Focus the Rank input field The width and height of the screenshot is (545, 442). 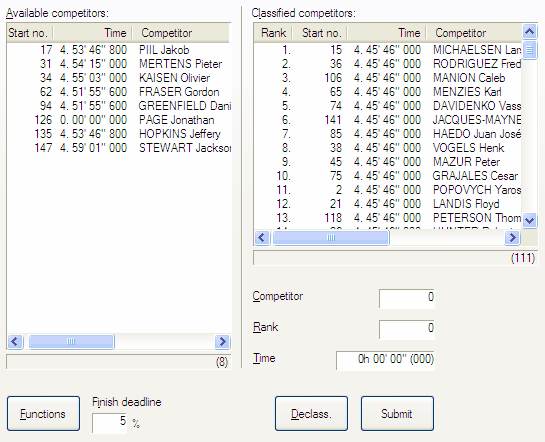[407, 329]
